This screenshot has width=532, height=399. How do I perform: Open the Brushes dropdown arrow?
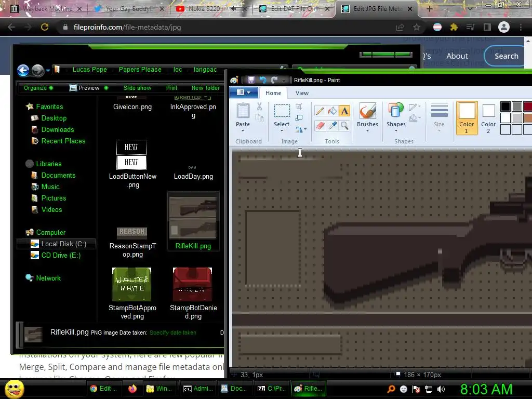(x=367, y=130)
